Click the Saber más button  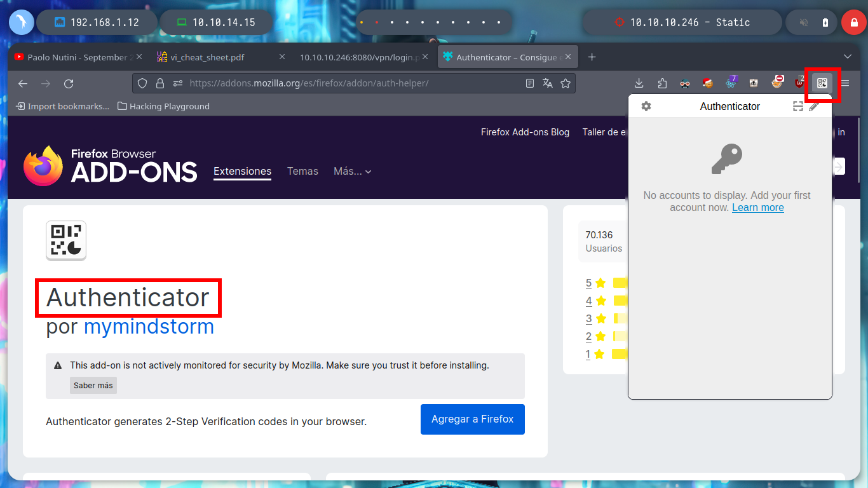point(93,385)
